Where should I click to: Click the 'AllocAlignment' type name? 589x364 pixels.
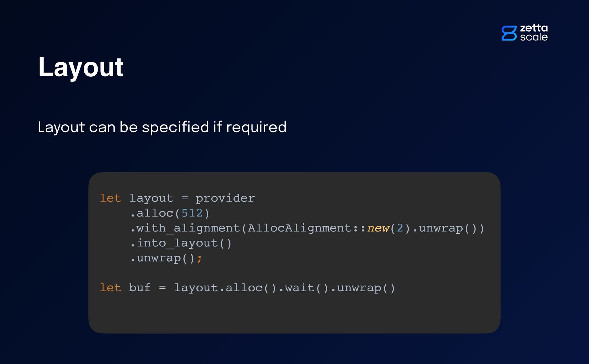[300, 228]
